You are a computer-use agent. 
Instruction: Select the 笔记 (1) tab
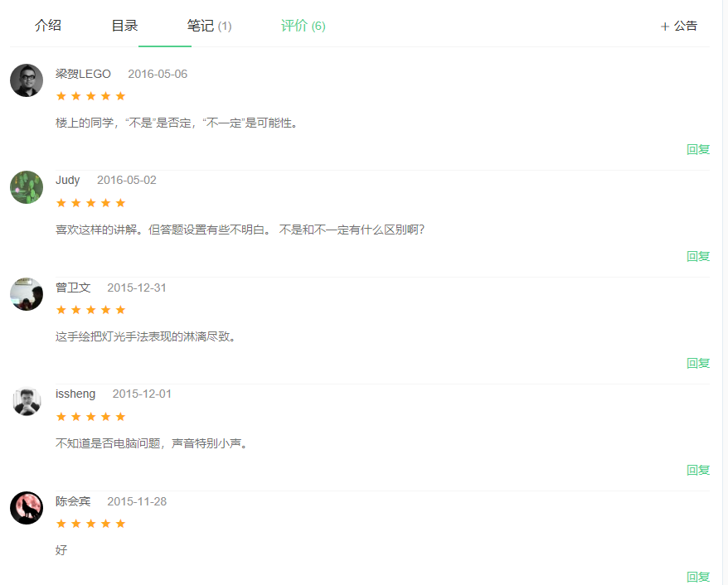pyautogui.click(x=209, y=26)
